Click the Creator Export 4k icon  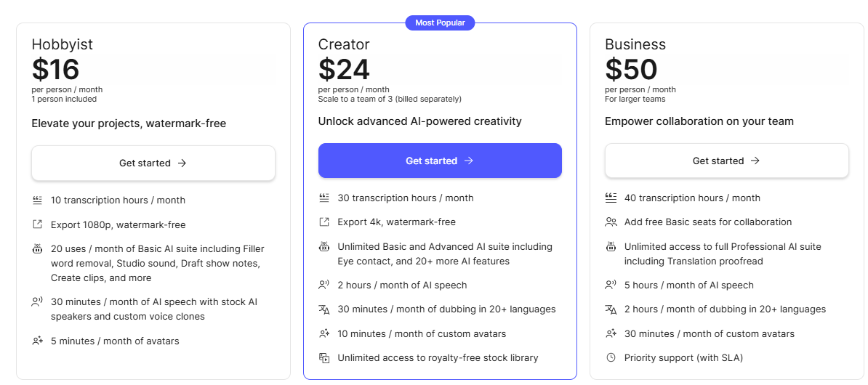324,222
